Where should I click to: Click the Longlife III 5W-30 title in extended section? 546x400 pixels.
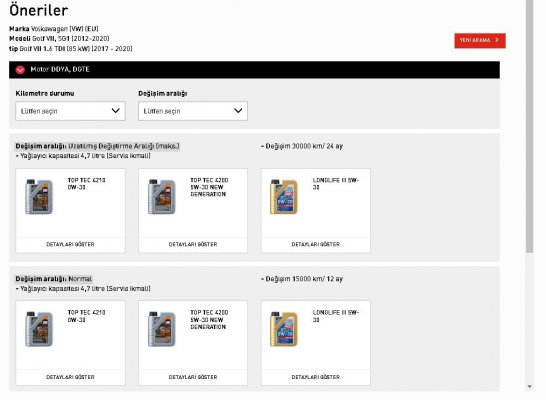click(336, 183)
